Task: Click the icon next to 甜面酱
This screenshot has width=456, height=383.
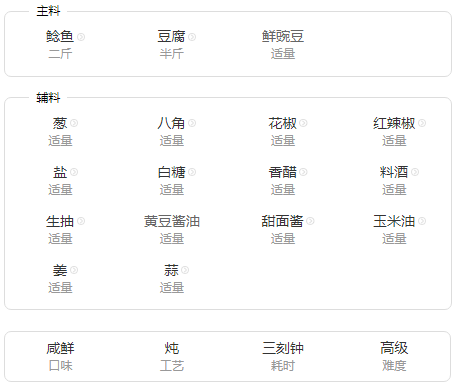Action: pos(310,221)
